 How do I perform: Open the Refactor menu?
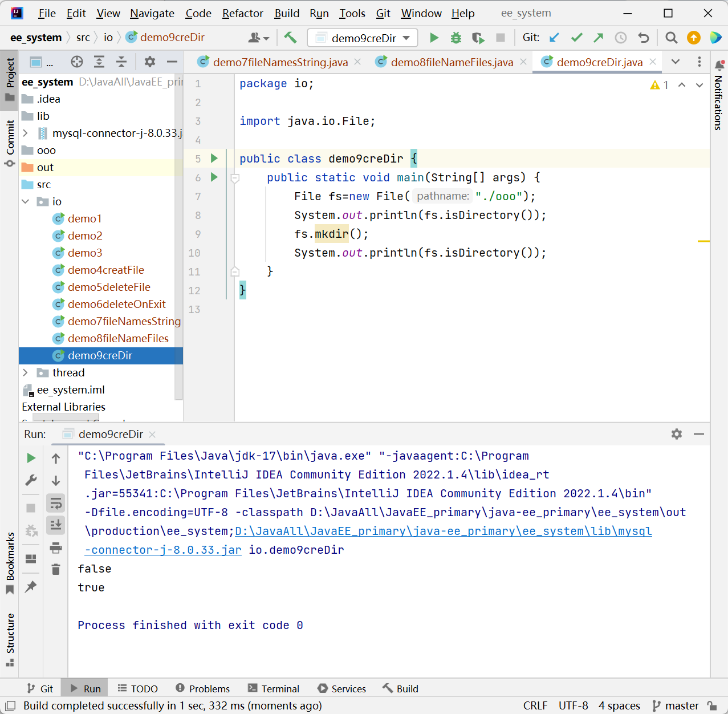[x=243, y=13]
